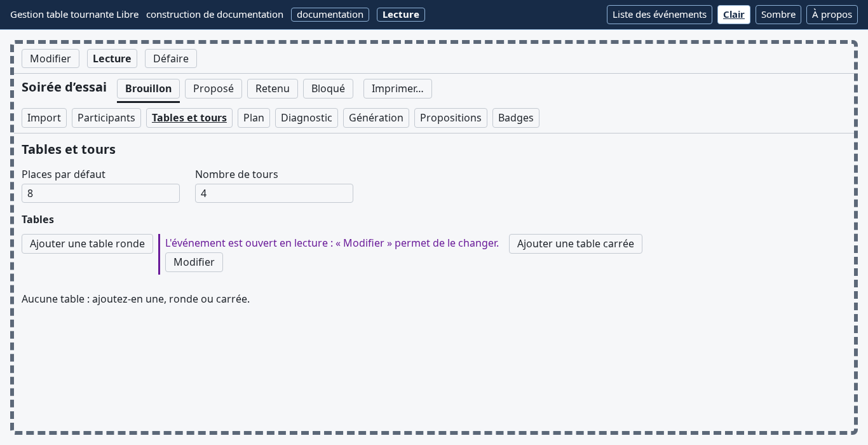868x445 pixels.
Task: Switch to the Participants tab
Action: [x=106, y=118]
